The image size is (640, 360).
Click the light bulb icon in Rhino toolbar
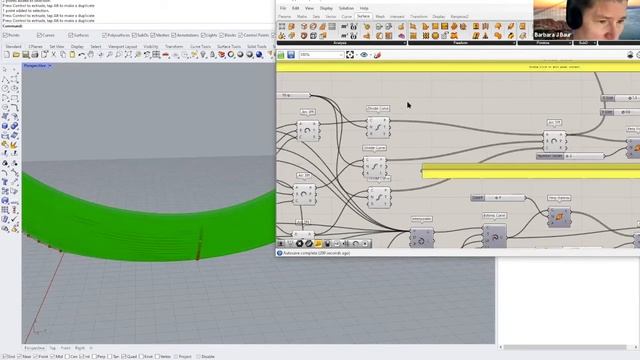coord(203,55)
